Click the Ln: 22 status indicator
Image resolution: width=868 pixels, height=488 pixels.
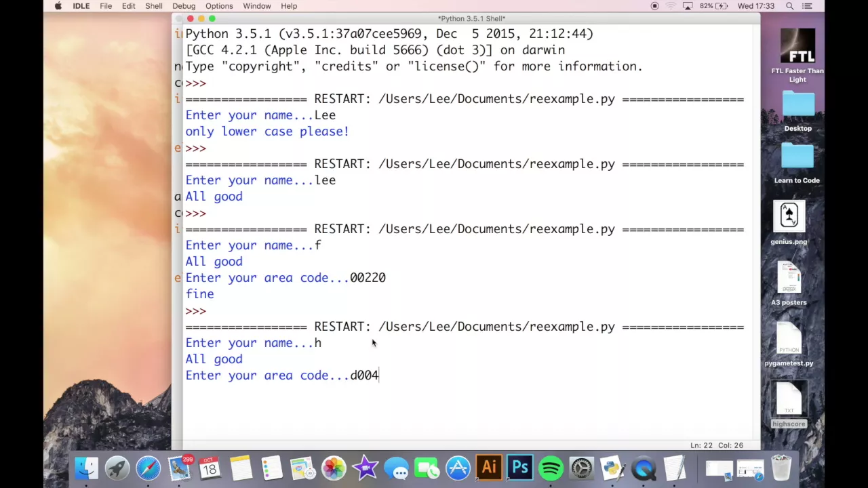pyautogui.click(x=701, y=445)
